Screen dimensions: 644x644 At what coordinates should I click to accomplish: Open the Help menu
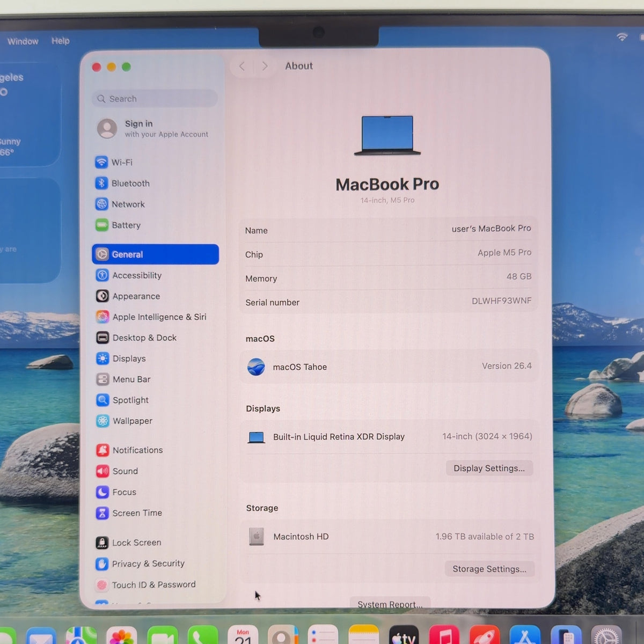(x=61, y=41)
